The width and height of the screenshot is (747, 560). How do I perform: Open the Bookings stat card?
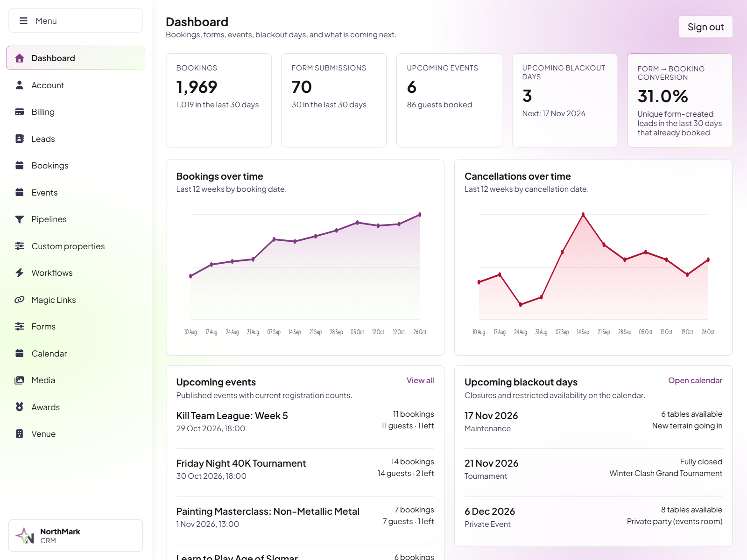218,100
